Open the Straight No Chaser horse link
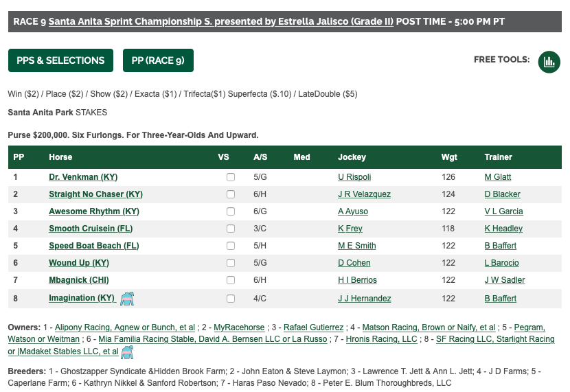The height and width of the screenshot is (392, 570). (x=95, y=194)
